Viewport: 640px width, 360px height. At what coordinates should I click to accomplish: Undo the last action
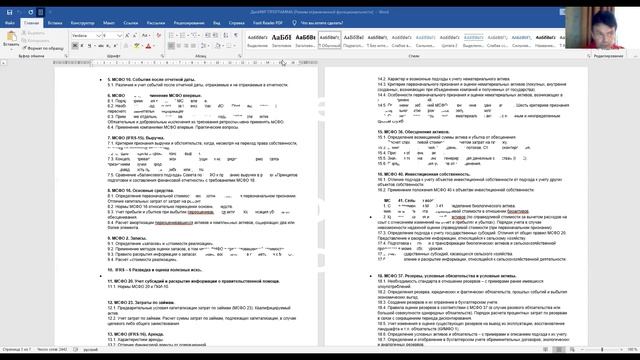click(x=19, y=12)
